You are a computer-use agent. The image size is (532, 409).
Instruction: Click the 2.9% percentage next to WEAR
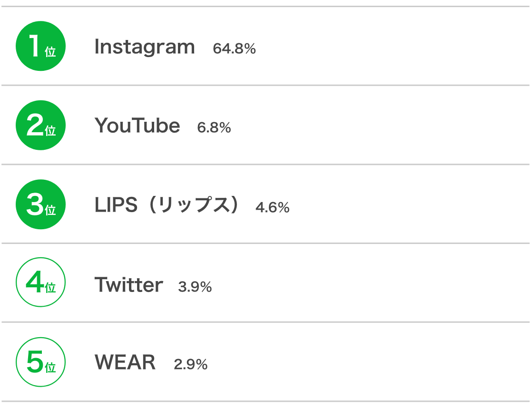tap(191, 365)
